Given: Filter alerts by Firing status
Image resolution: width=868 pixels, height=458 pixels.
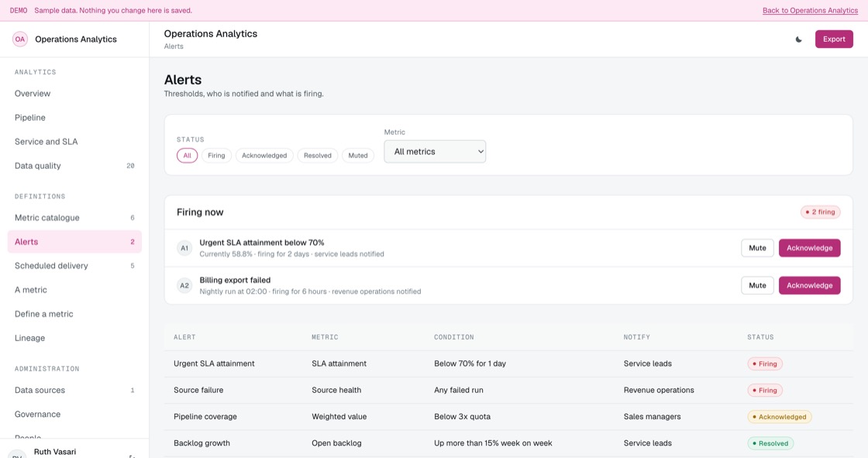Looking at the screenshot, I should 216,156.
